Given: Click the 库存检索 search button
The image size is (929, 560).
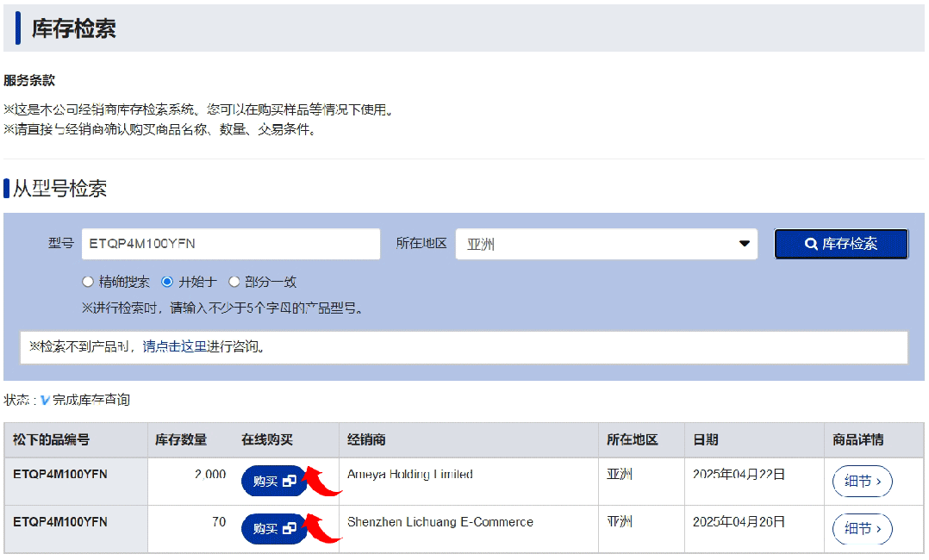Looking at the screenshot, I should coord(841,244).
